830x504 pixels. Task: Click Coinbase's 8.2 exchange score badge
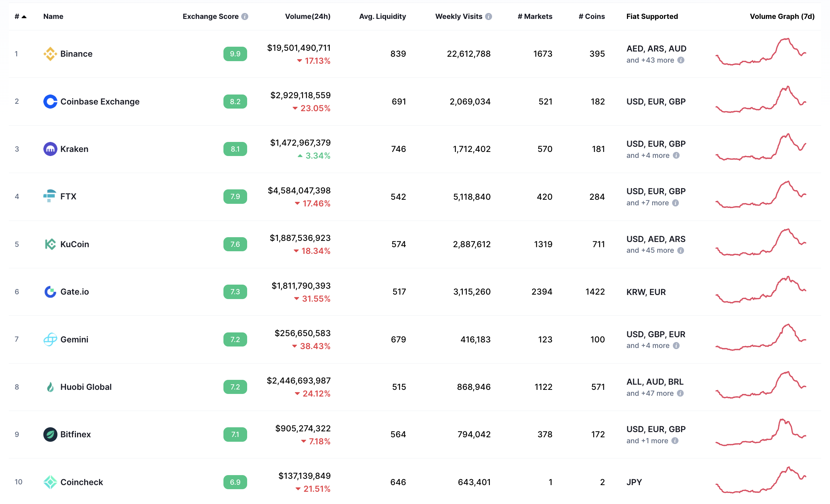coord(235,102)
